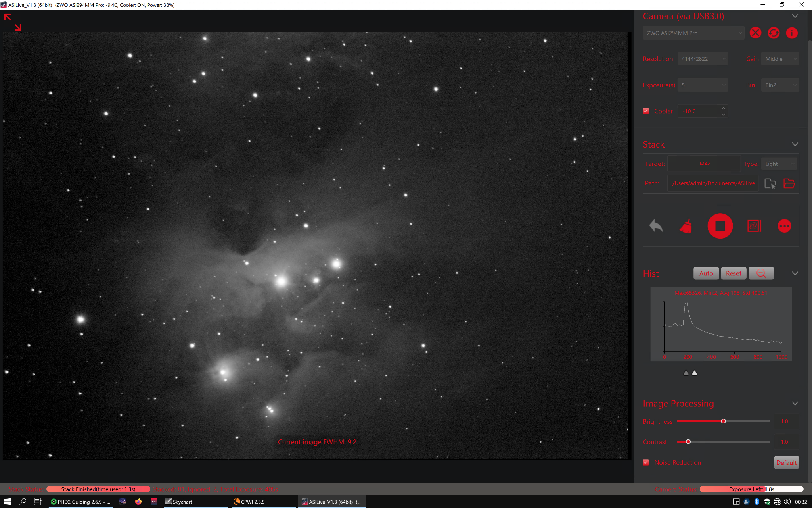Disable the Cooler checkbox
Viewport: 812px width, 508px height.
coord(646,111)
